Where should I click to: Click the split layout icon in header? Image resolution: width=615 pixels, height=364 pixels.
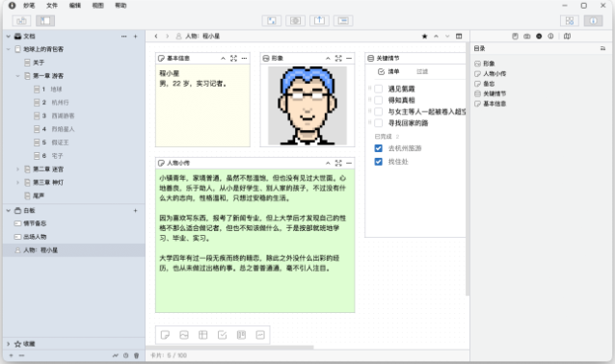click(459, 36)
